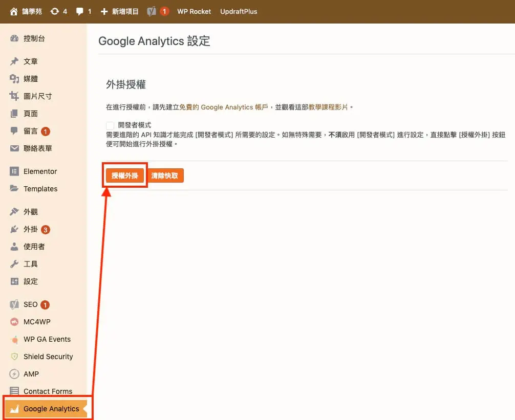
Task: Click the 控制台 dashboard icon
Action: pyautogui.click(x=14, y=38)
